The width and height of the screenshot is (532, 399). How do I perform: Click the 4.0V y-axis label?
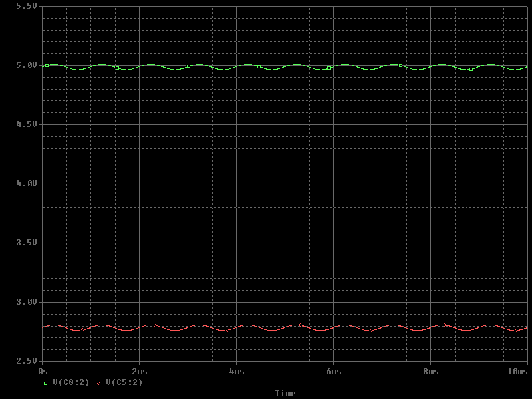coord(27,184)
